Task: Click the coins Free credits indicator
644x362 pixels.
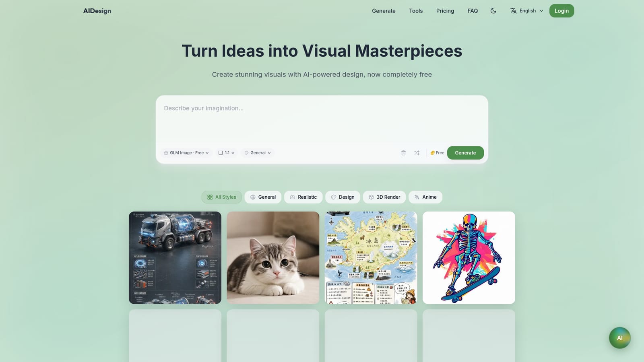Action: click(437, 153)
